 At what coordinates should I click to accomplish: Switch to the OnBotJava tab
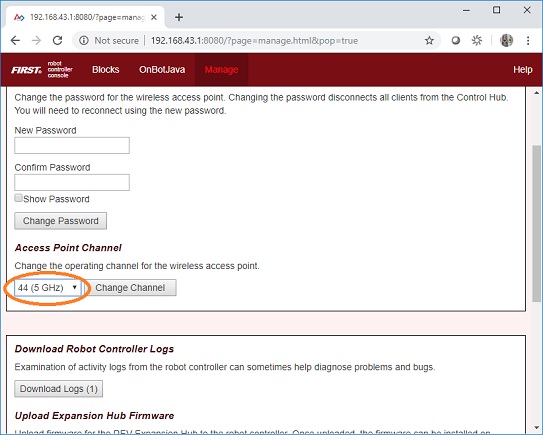click(x=162, y=70)
